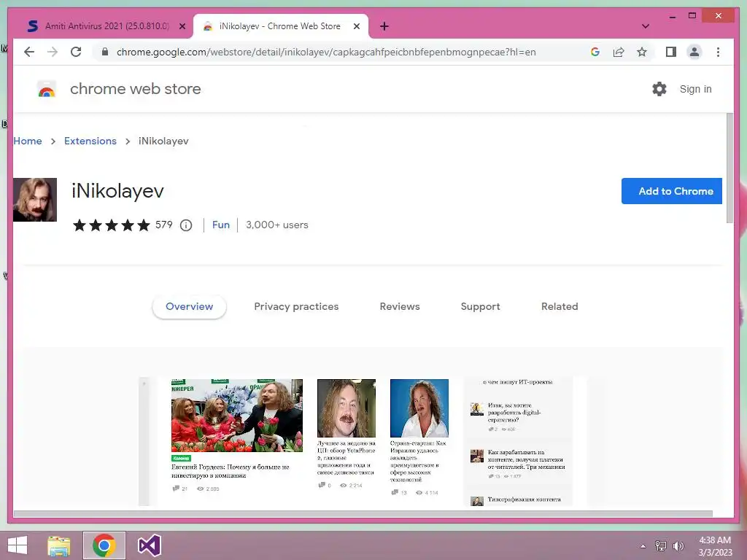
Task: Click the vertical page scrollbar
Action: click(x=729, y=168)
